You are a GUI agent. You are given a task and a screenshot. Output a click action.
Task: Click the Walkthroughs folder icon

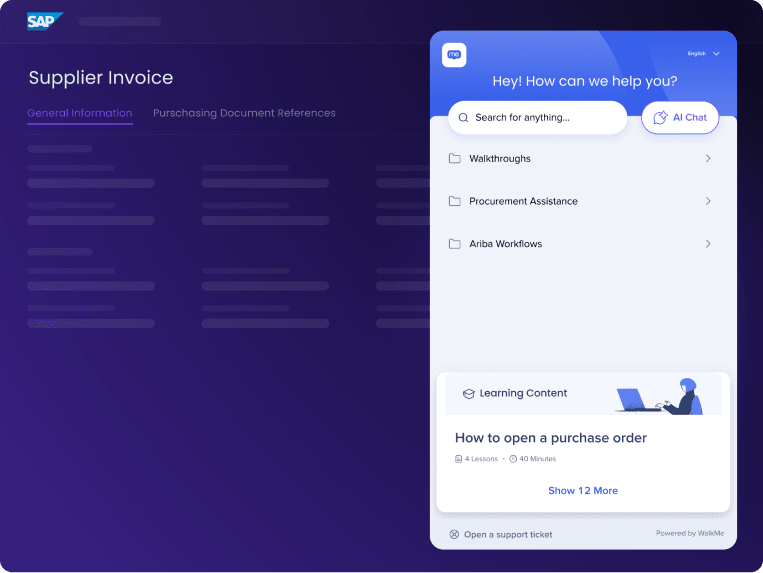pyautogui.click(x=454, y=159)
